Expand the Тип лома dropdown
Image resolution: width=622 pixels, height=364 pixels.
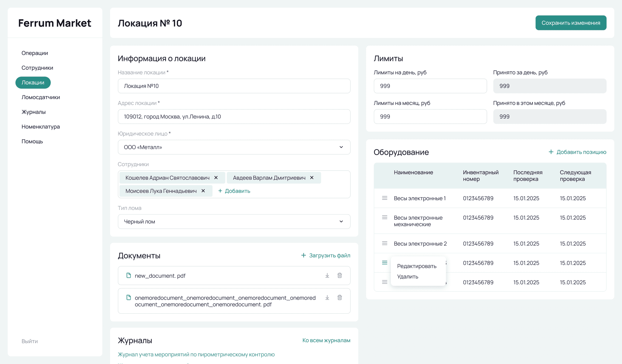point(341,221)
